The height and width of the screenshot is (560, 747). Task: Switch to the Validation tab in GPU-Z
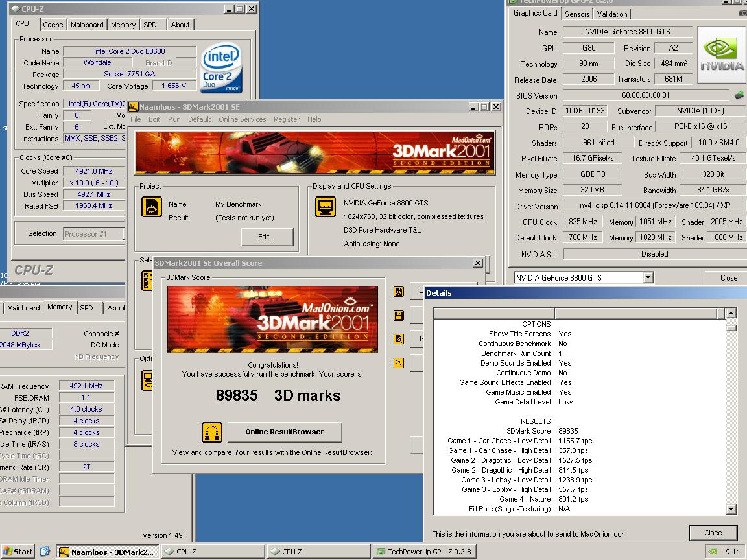612,14
